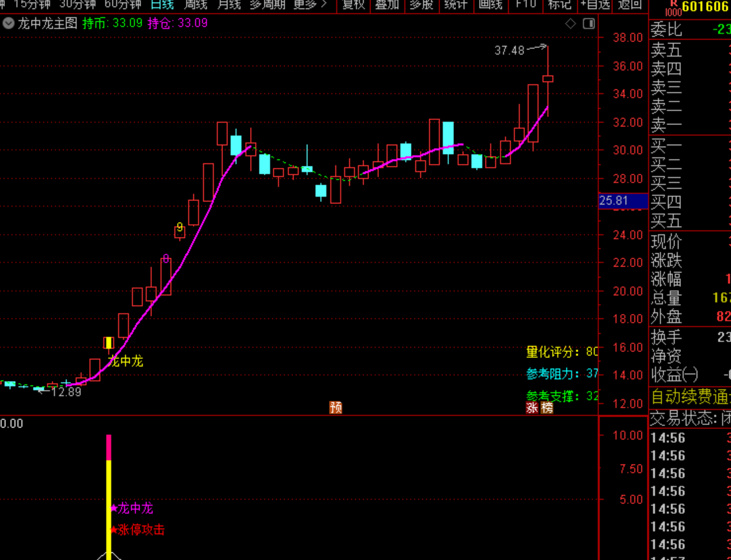731x560 pixels.
Task: Click the 自动续费 notice link
Action: pyautogui.click(x=690, y=397)
